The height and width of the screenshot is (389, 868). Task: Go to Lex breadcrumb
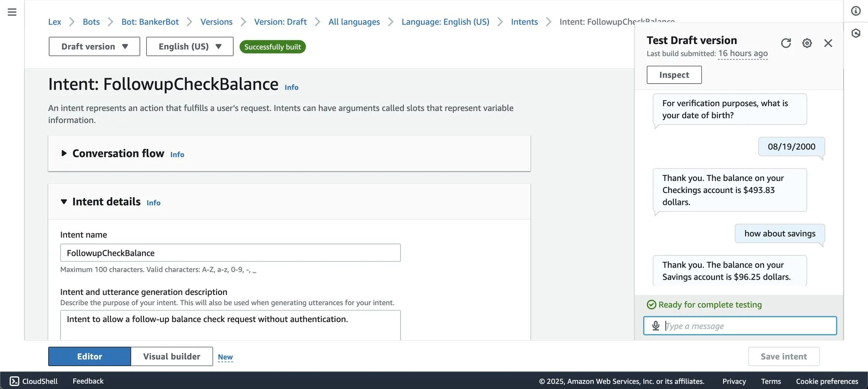tap(54, 22)
